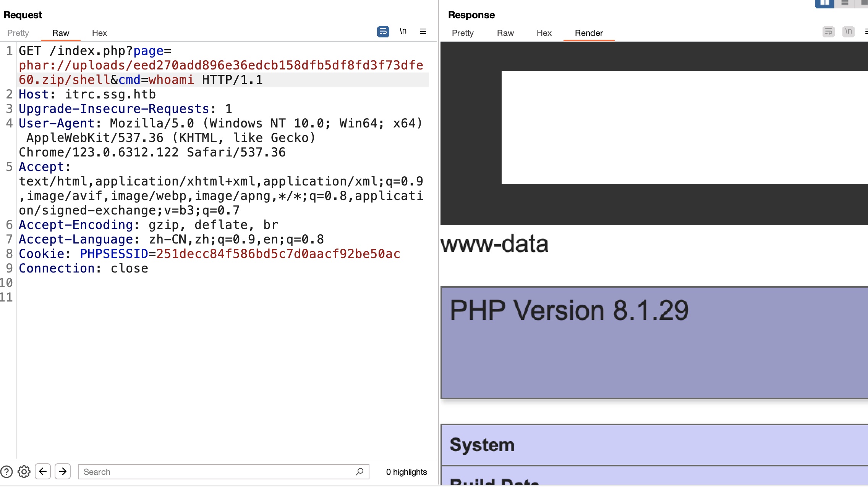Viewport: 868px width, 487px height.
Task: Click the PHP Version 8.1.29 header
Action: [x=569, y=310]
